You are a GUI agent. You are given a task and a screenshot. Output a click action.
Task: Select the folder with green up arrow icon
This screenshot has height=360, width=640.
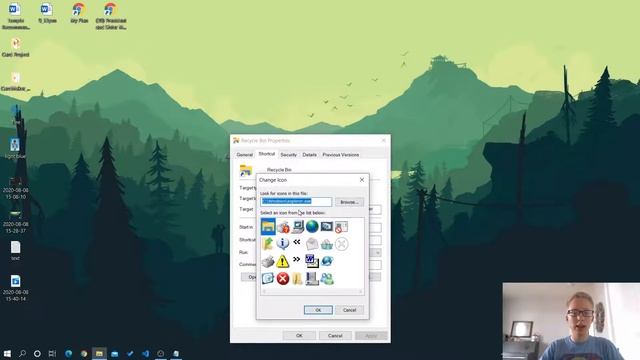(268, 244)
